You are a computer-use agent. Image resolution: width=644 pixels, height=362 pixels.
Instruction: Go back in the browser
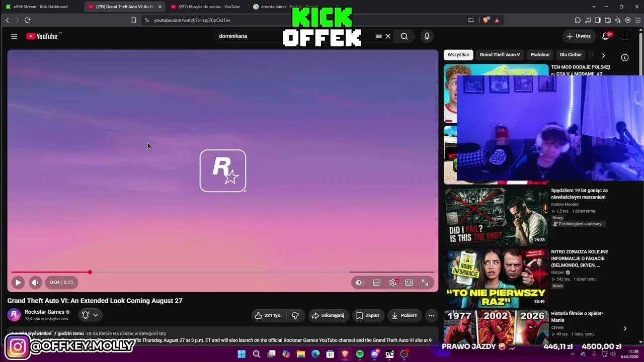[x=7, y=20]
